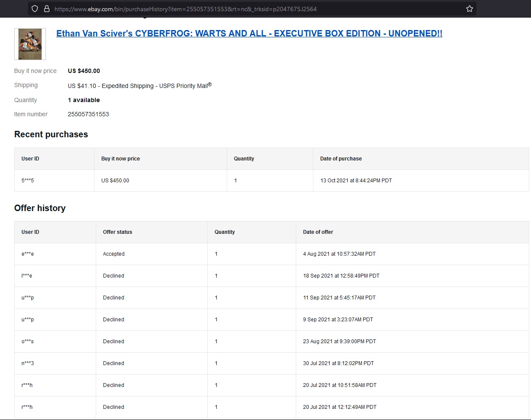Select item number 255057351553
Screen dimensions: 531x420
[88, 114]
